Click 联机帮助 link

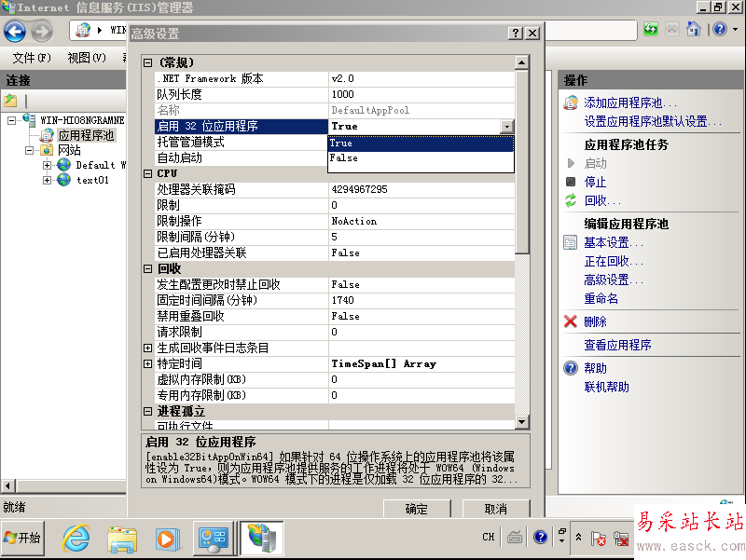pyautogui.click(x=607, y=387)
